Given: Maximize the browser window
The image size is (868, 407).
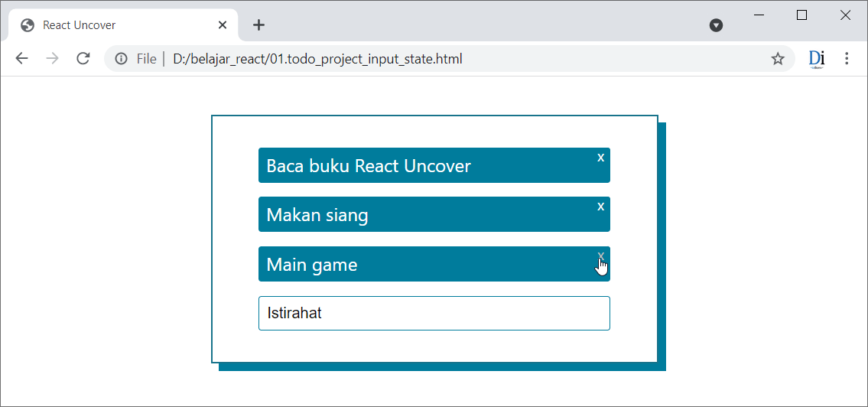Looking at the screenshot, I should [801, 15].
